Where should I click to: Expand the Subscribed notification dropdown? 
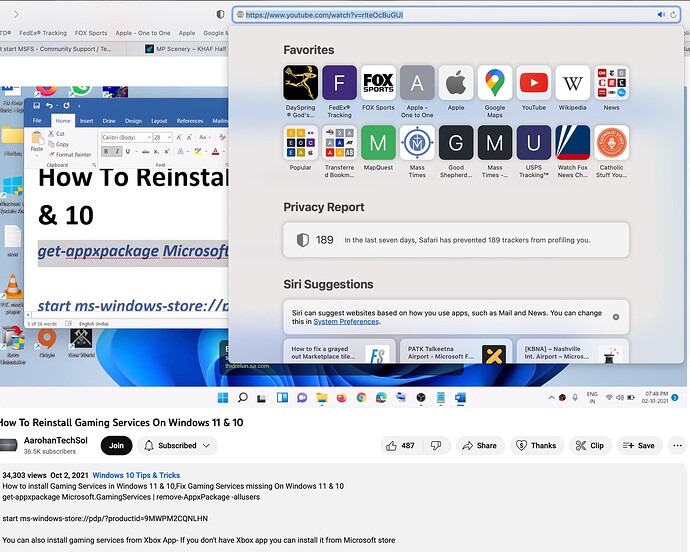(178, 445)
